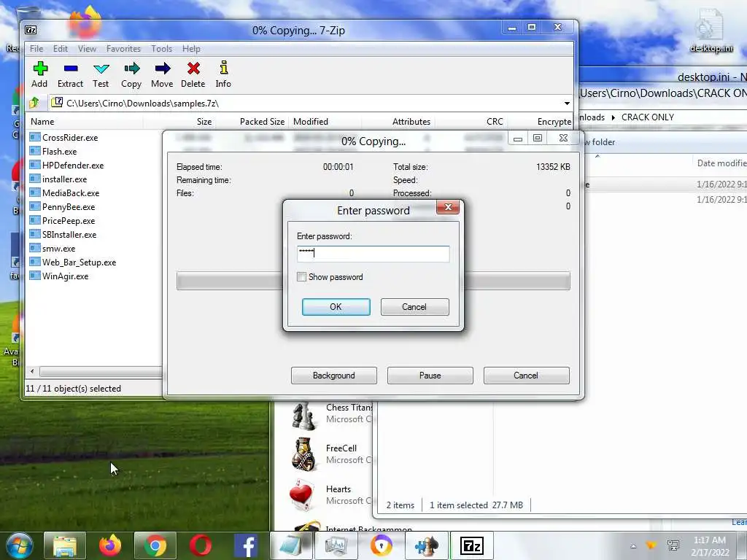This screenshot has height=560, width=747.
Task: Sort by the Size column header
Action: pyautogui.click(x=204, y=122)
